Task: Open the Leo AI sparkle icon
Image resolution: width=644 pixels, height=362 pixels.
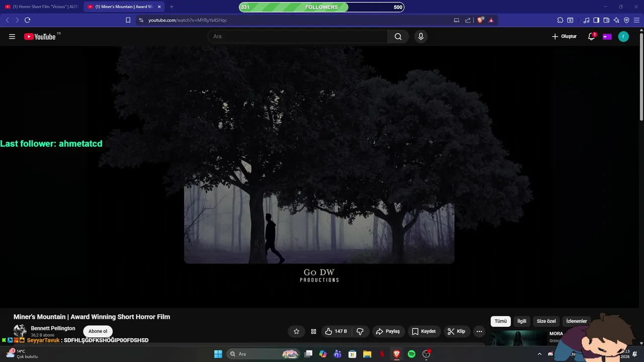Action: click(x=616, y=20)
